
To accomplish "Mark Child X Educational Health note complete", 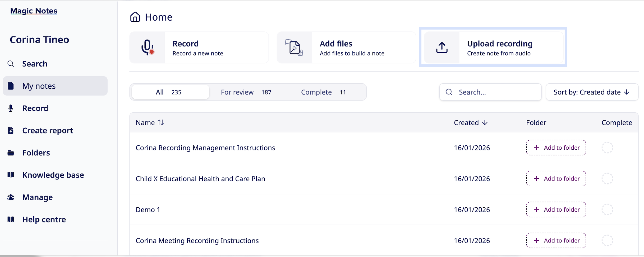I will 607,179.
